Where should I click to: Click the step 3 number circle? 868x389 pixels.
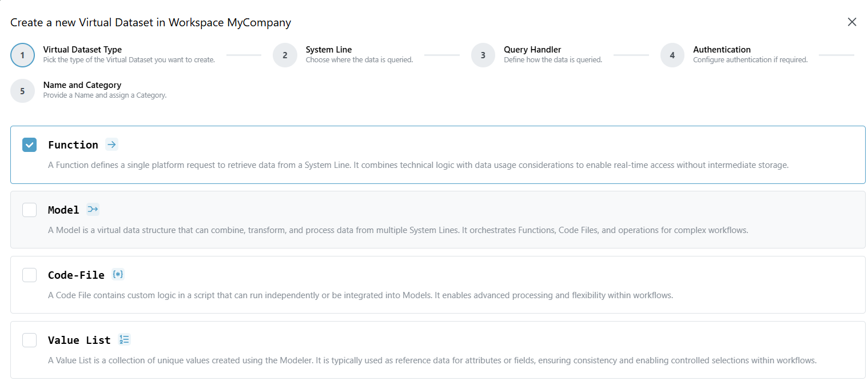pyautogui.click(x=483, y=55)
